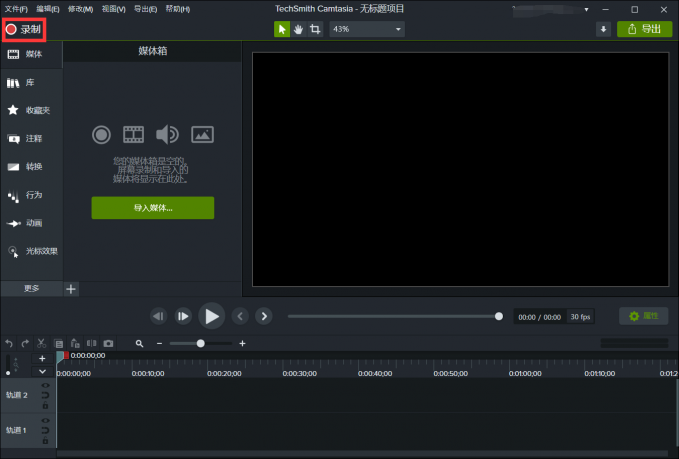
Task: Toggle lock icon on 轨道 1
Action: click(x=45, y=440)
